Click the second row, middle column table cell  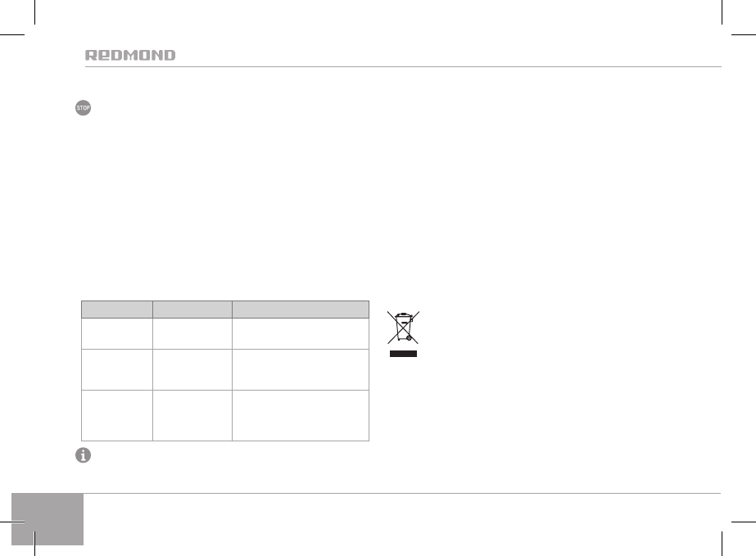(192, 368)
